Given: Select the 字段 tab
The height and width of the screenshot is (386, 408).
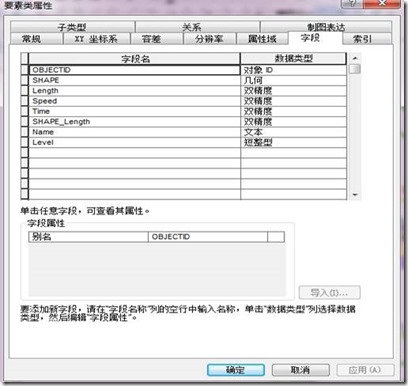Looking at the screenshot, I should (x=315, y=38).
